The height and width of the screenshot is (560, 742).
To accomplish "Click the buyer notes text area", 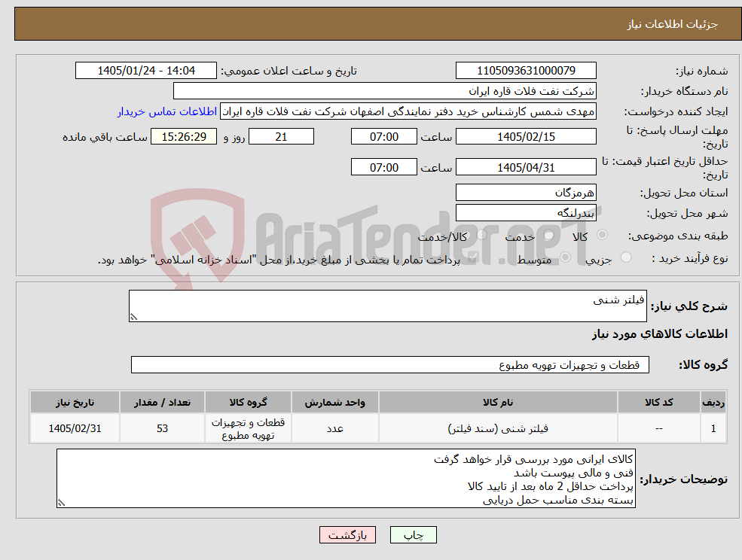I will (x=346, y=479).
